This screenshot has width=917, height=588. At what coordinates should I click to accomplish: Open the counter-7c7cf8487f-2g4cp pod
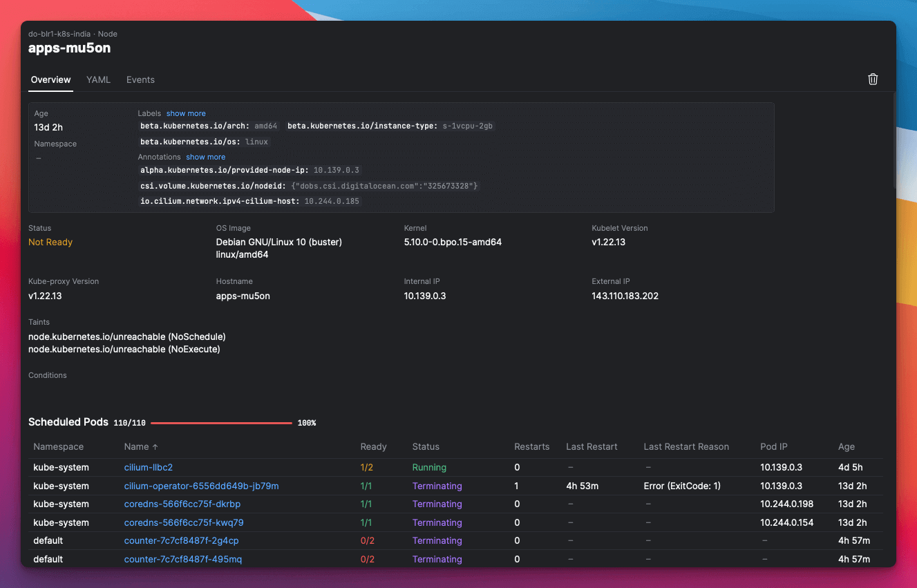[182, 540]
